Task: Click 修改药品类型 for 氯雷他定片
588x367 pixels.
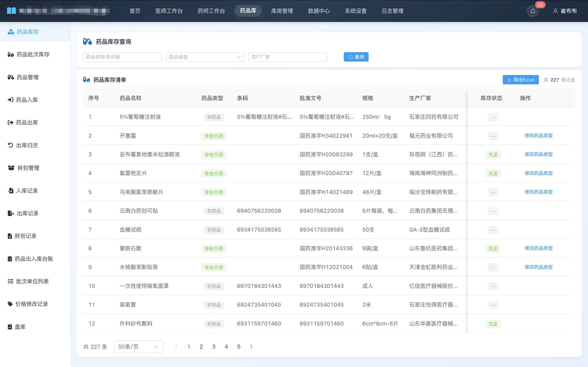Action: pos(538,173)
